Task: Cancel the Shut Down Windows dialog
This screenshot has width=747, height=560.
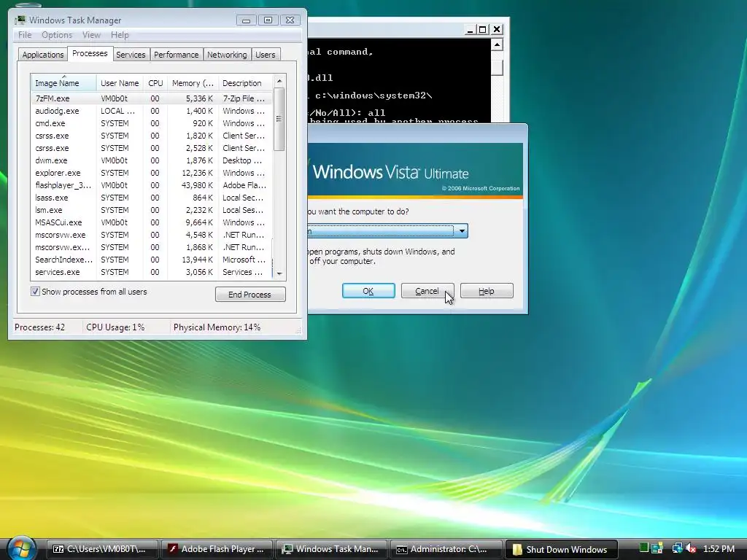Action: click(x=427, y=290)
